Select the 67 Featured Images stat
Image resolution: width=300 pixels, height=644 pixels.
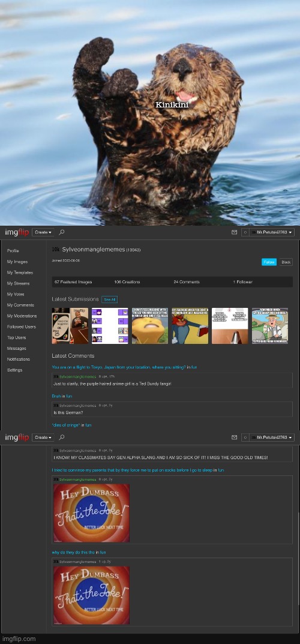pyautogui.click(x=73, y=281)
